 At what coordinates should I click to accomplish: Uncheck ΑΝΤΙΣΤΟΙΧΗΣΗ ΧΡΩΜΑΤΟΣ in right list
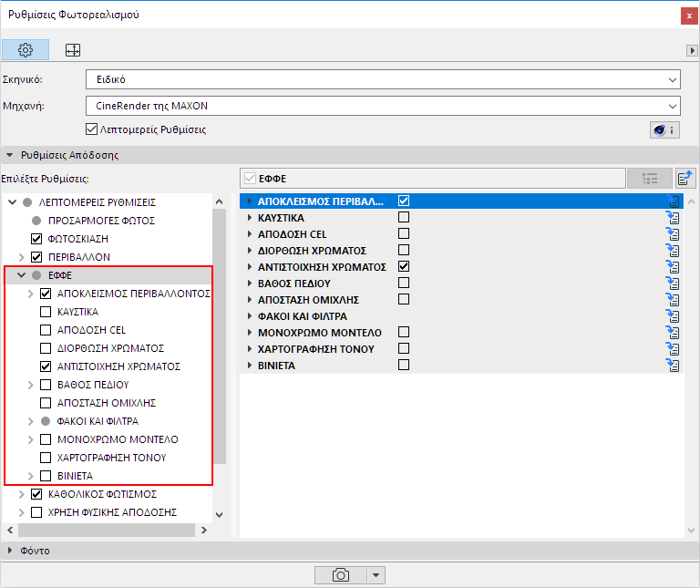404,266
